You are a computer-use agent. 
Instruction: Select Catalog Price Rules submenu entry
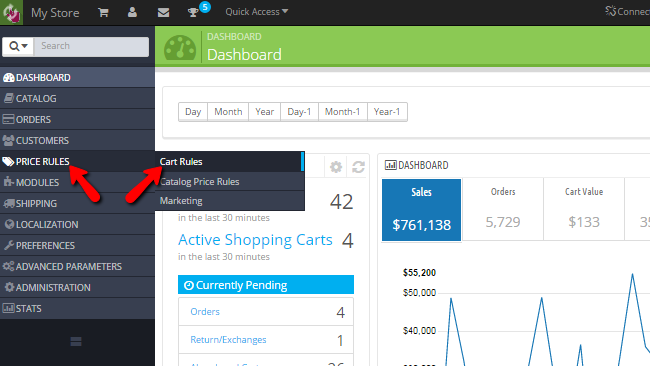tap(230, 182)
